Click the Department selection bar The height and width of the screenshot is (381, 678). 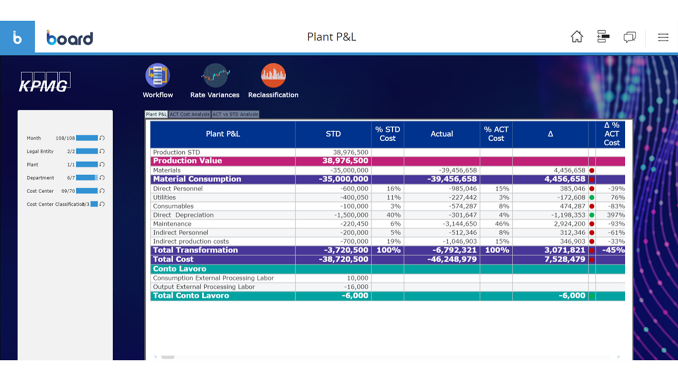click(87, 178)
